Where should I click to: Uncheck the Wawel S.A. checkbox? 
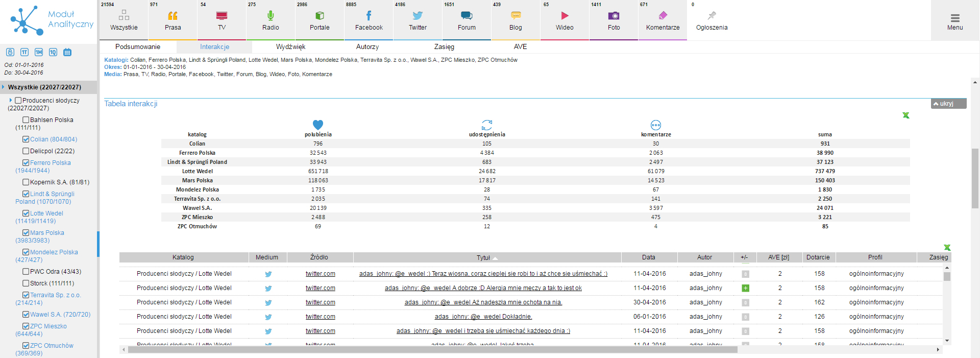click(26, 315)
